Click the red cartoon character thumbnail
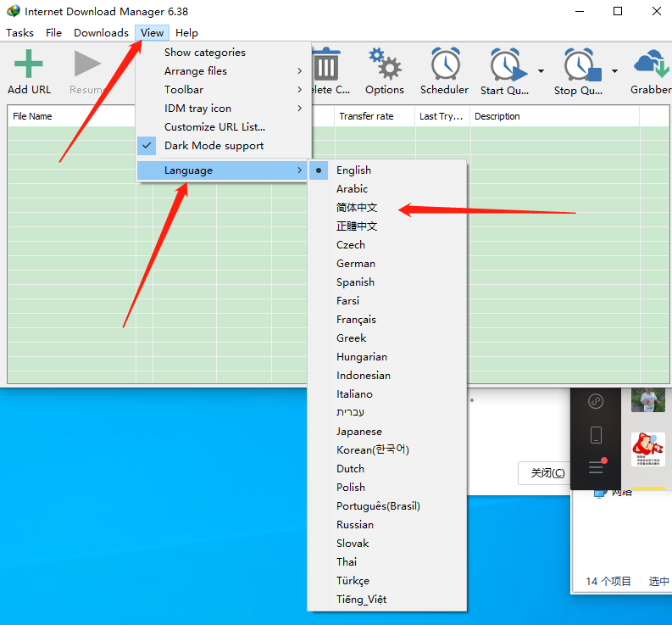The height and width of the screenshot is (625, 672). click(648, 449)
